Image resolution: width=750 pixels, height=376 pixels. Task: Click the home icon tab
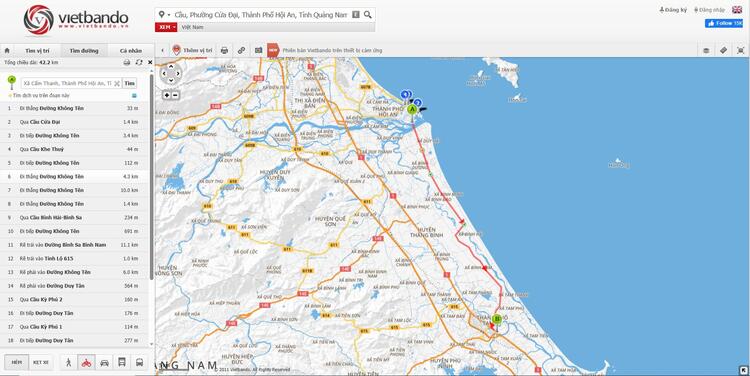[7, 50]
